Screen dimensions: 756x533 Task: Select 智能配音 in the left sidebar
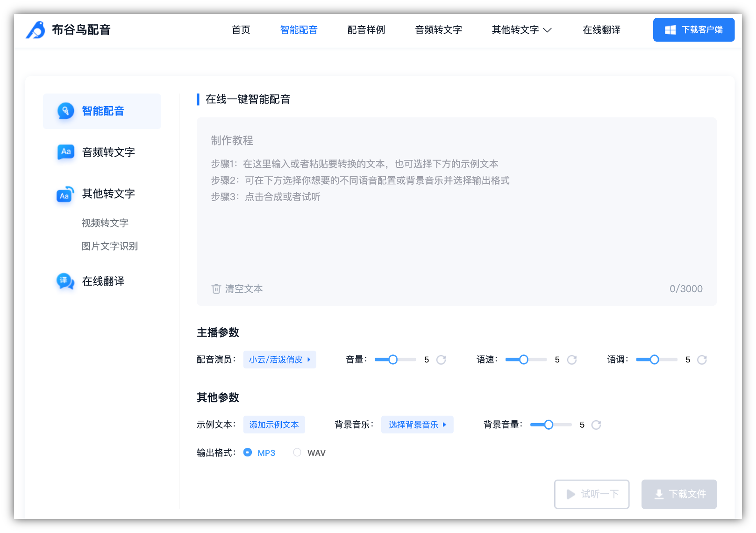pos(102,111)
